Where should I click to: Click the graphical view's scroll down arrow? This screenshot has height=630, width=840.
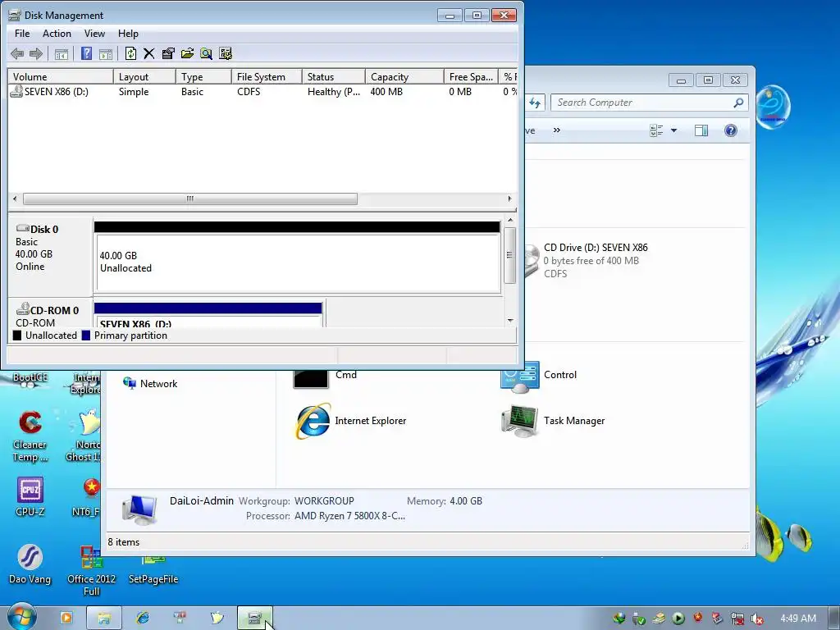tap(510, 321)
